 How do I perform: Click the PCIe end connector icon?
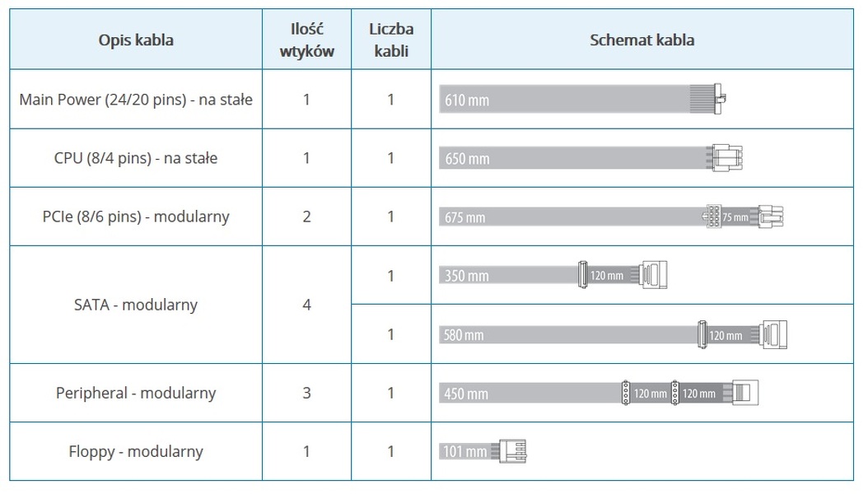(x=771, y=217)
